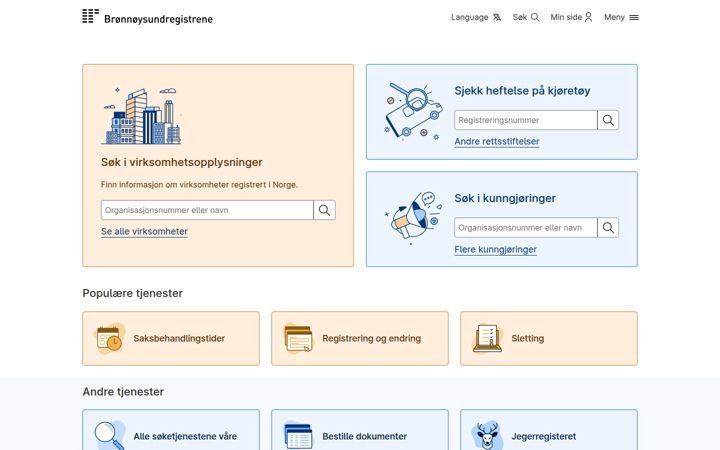720x450 pixels.
Task: Open the Meny hamburger menu
Action: pyautogui.click(x=621, y=17)
